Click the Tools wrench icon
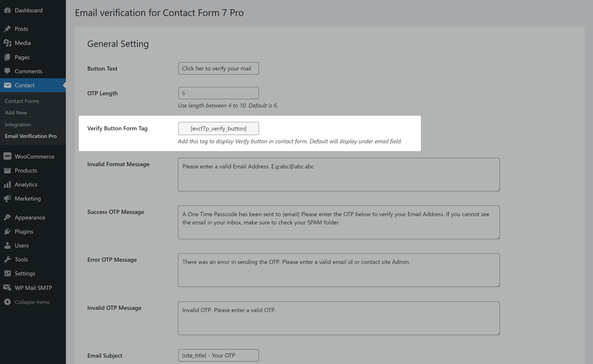This screenshot has width=593, height=364. pos(7,259)
